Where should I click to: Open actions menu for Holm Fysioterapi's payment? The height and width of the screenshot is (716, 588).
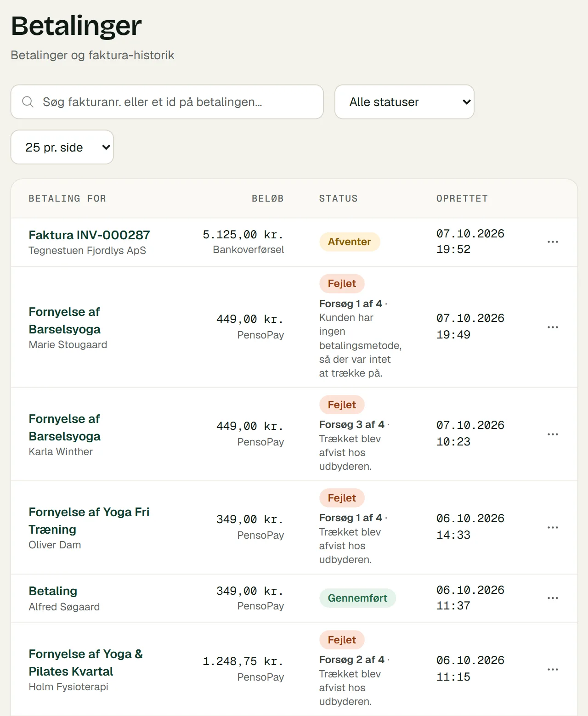tap(553, 670)
